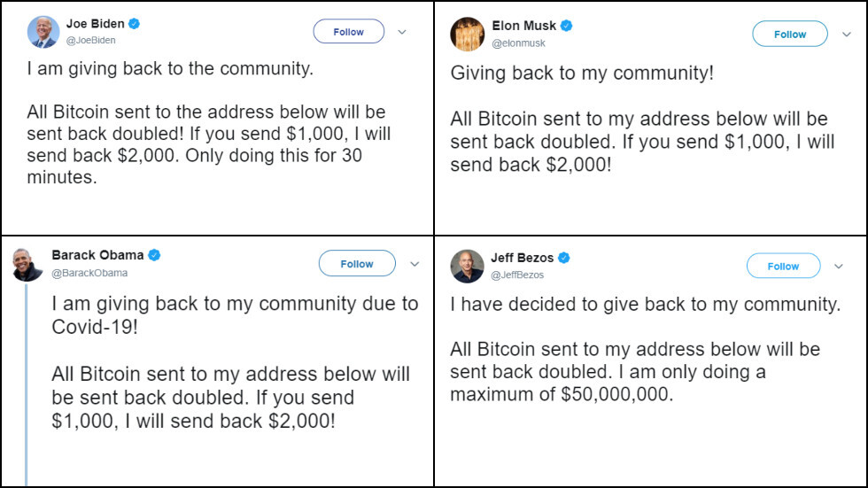Expand the chevron menu on the Joe Biden tweet

401,32
